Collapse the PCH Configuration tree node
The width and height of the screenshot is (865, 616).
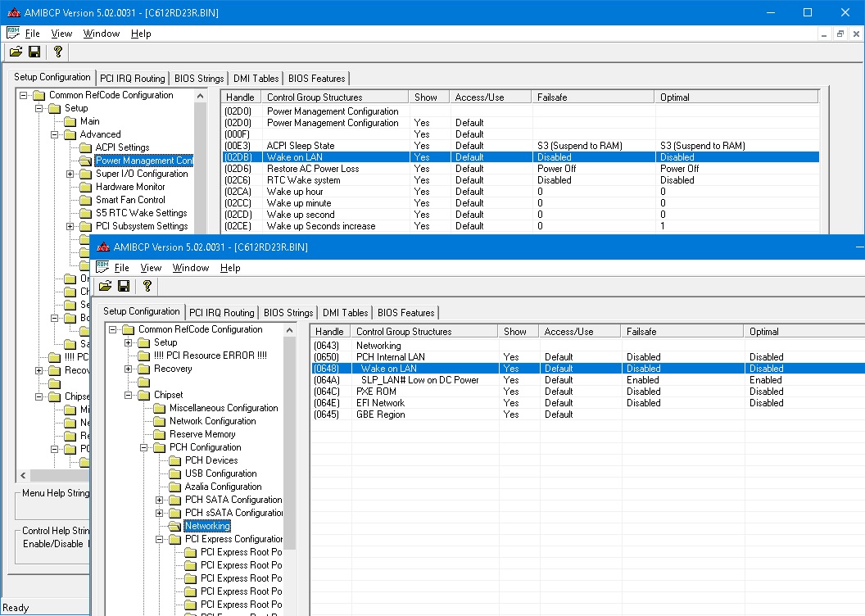coord(144,447)
